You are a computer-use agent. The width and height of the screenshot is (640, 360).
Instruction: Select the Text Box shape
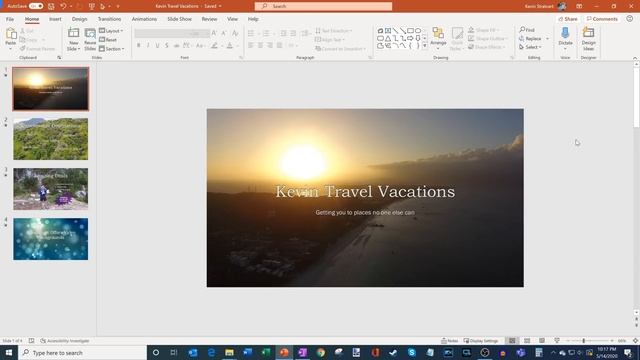(388, 31)
